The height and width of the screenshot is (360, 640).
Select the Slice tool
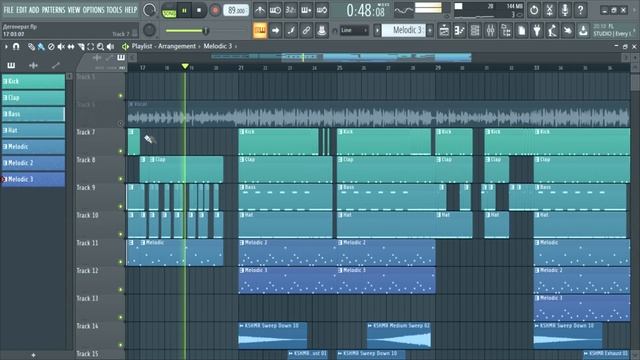click(x=81, y=47)
